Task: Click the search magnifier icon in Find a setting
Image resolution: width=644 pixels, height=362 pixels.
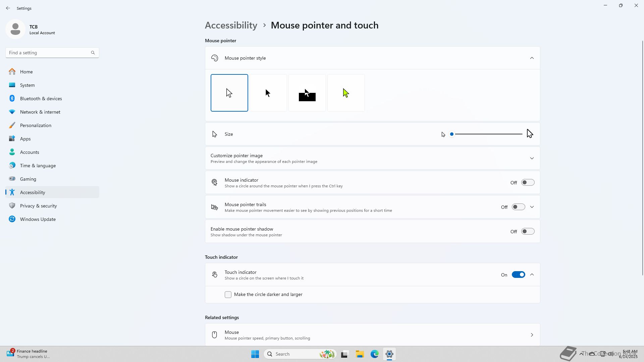Action: click(93, 53)
